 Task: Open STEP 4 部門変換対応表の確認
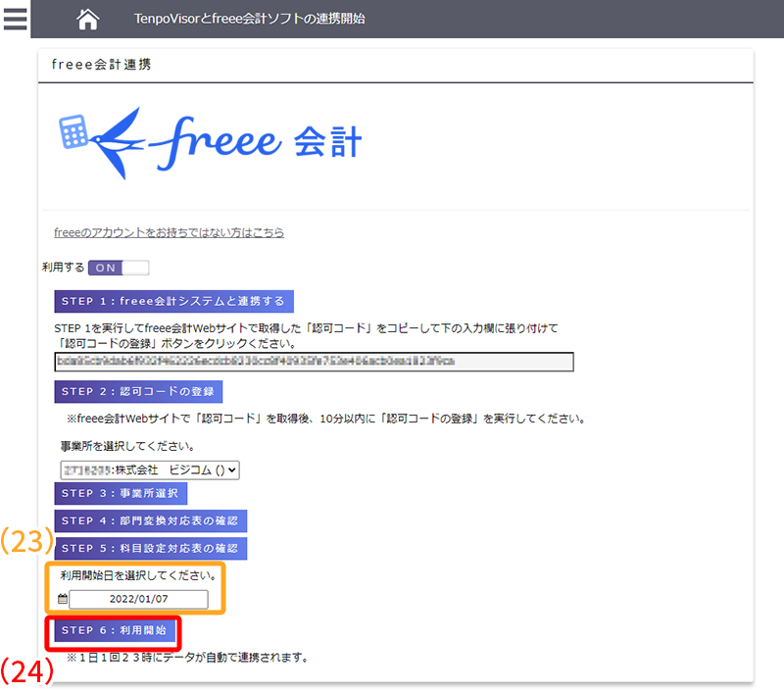tap(150, 521)
